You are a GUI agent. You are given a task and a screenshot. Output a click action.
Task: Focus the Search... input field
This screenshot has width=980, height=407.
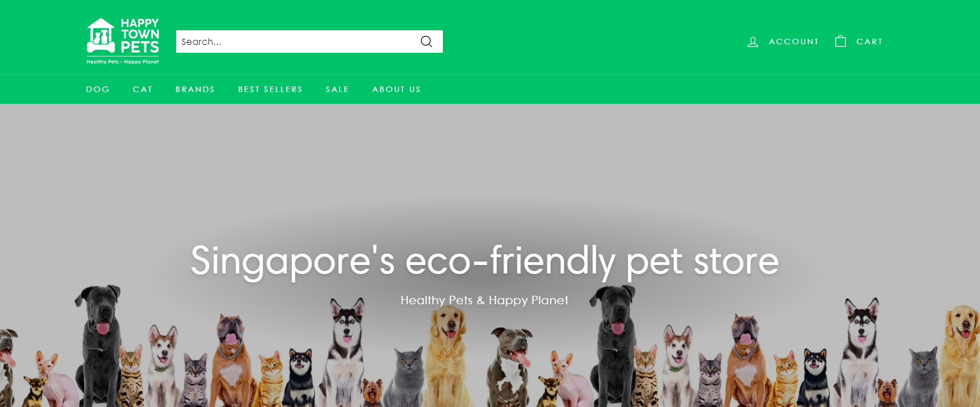tap(296, 42)
